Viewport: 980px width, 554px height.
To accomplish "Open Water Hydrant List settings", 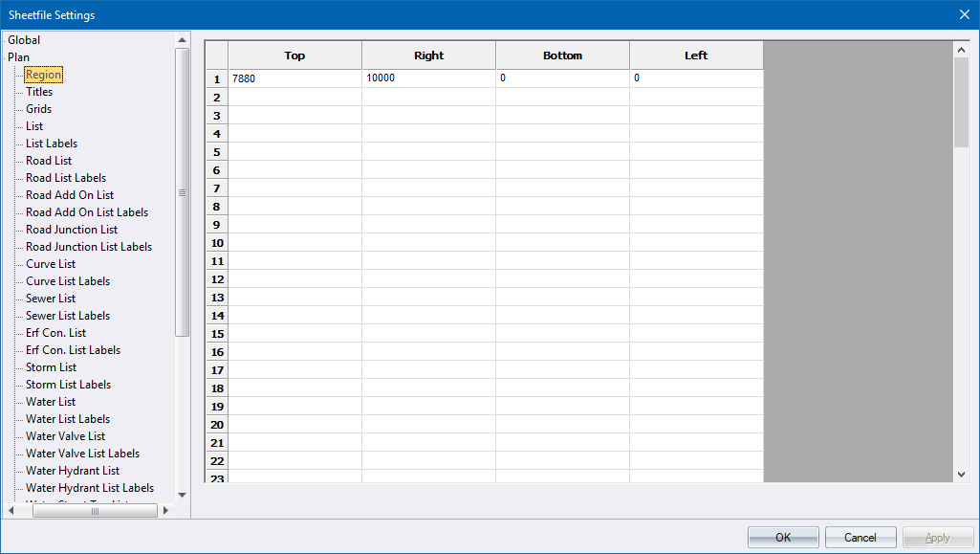I will [x=73, y=471].
